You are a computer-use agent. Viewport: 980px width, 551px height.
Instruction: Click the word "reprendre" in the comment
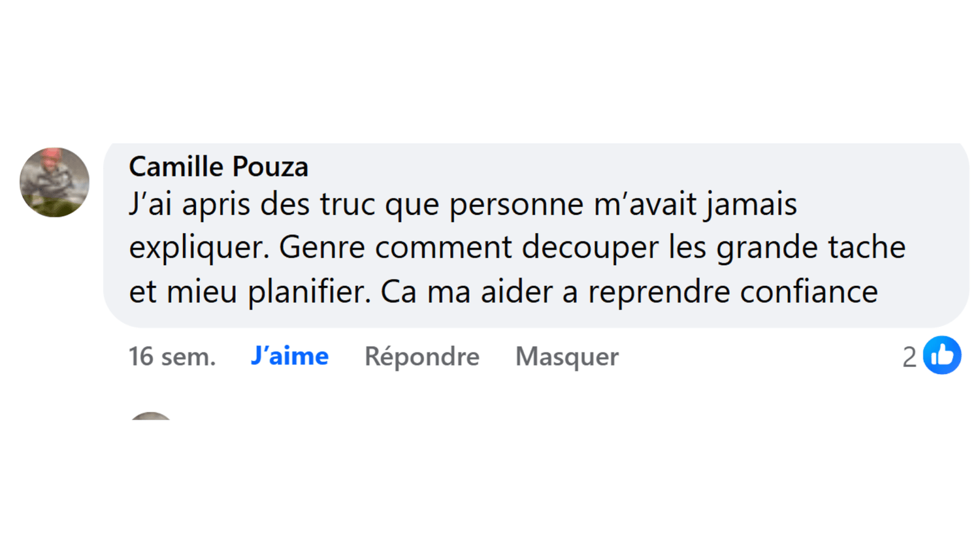[659, 291]
